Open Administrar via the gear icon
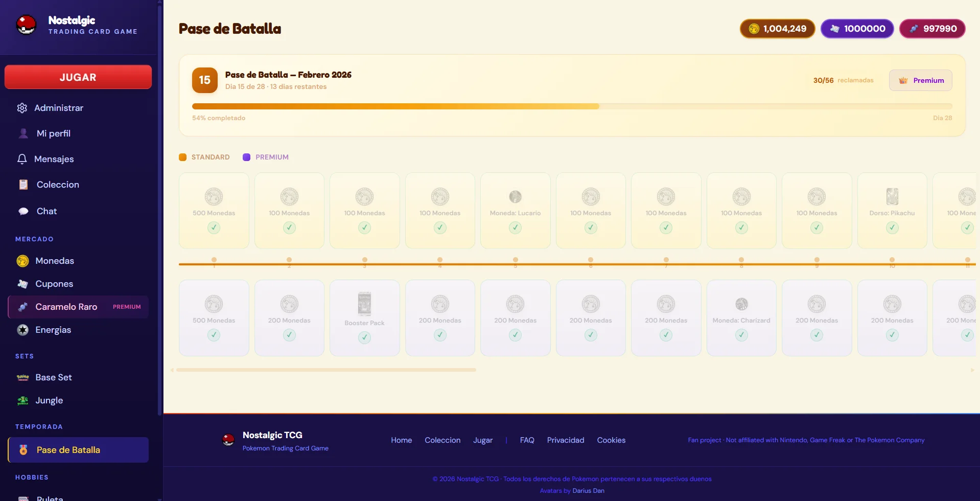 22,108
